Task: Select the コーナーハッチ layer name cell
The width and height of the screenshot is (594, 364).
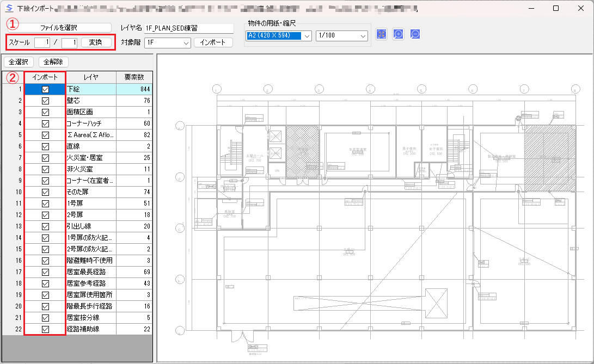Action: pyautogui.click(x=91, y=124)
